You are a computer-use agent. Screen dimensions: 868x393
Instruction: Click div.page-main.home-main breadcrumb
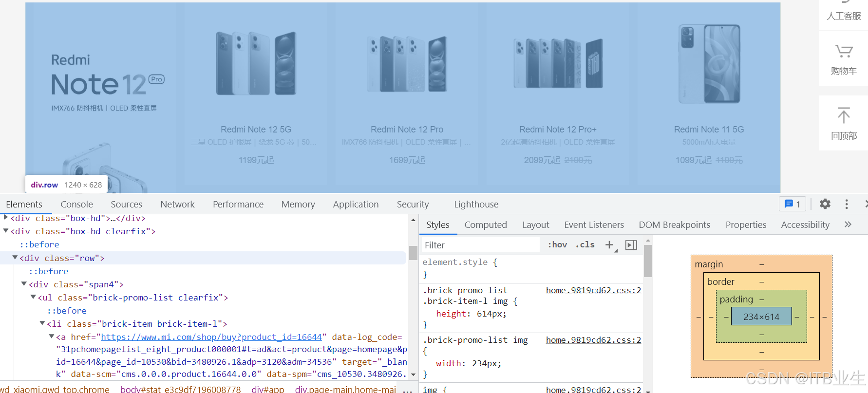[345, 389]
